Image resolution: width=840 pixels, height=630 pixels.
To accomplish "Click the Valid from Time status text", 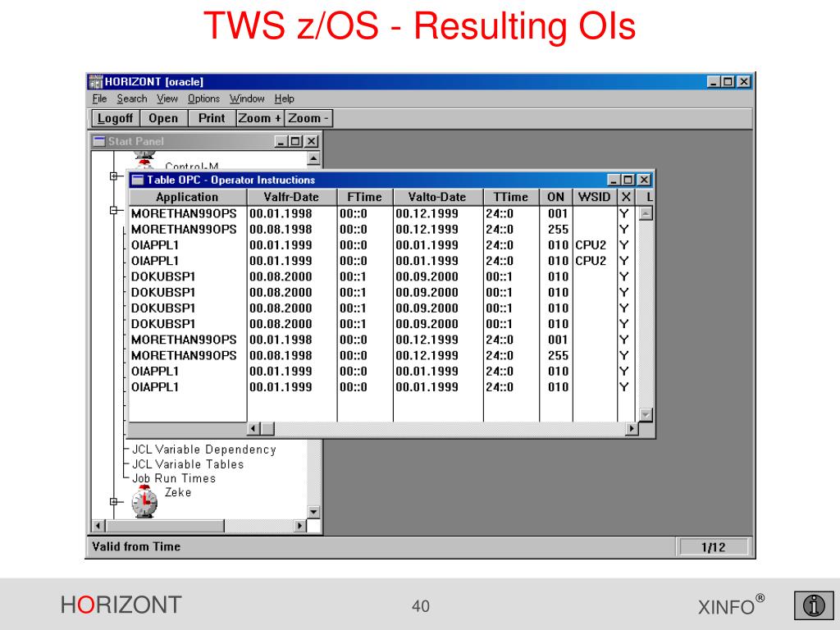I will point(136,546).
